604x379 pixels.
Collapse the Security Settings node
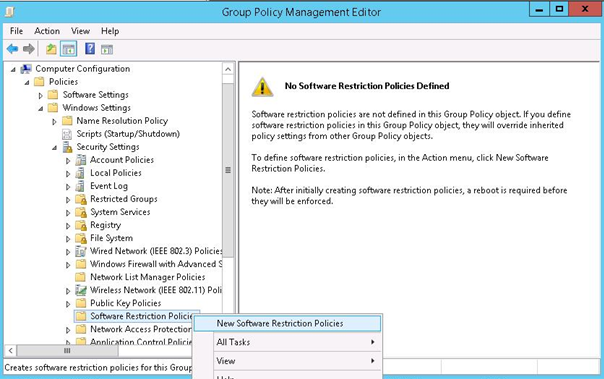[x=54, y=148]
